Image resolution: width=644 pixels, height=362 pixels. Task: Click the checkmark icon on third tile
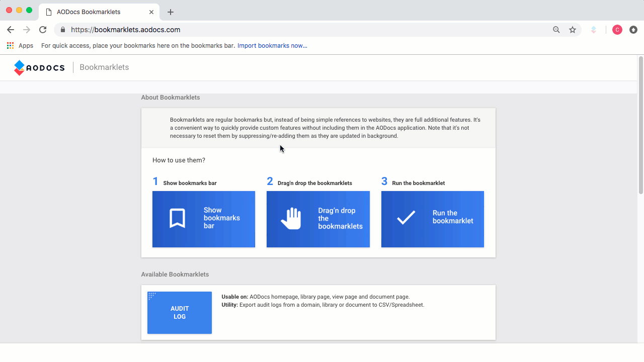coord(406,218)
